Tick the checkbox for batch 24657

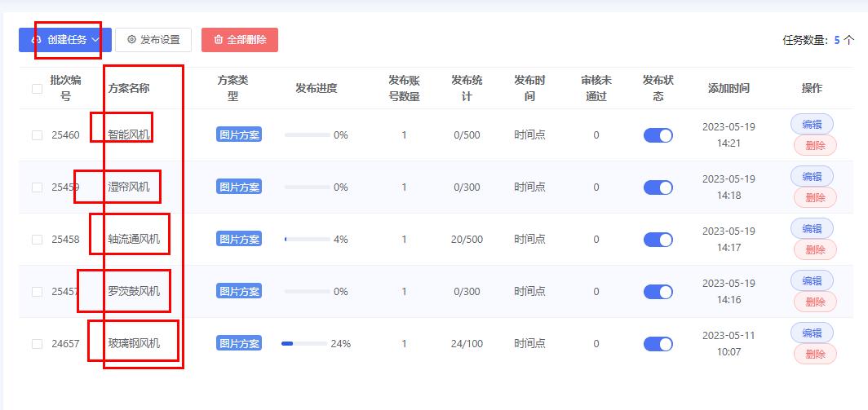[37, 344]
